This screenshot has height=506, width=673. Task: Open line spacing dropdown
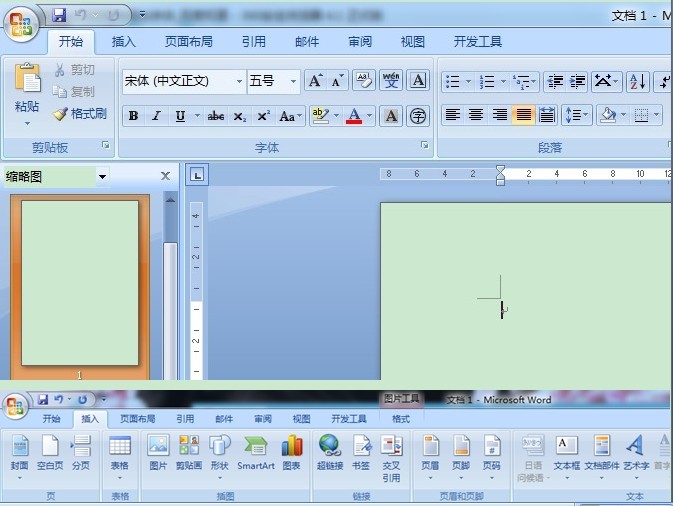tap(577, 115)
